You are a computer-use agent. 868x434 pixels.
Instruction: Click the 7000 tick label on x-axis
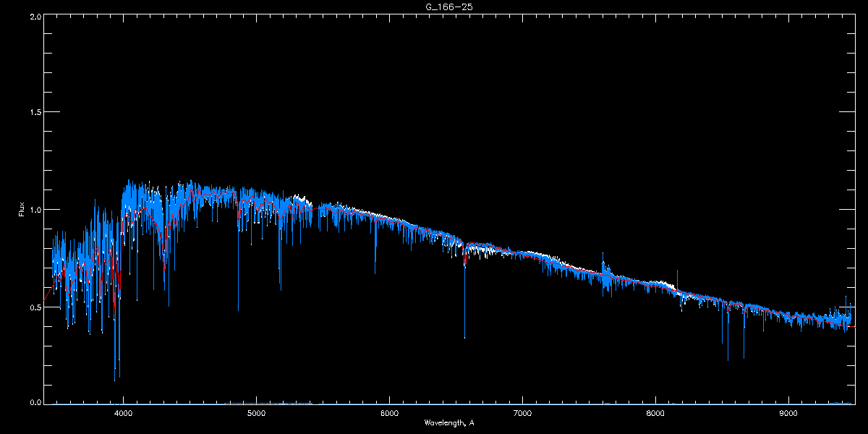point(522,414)
